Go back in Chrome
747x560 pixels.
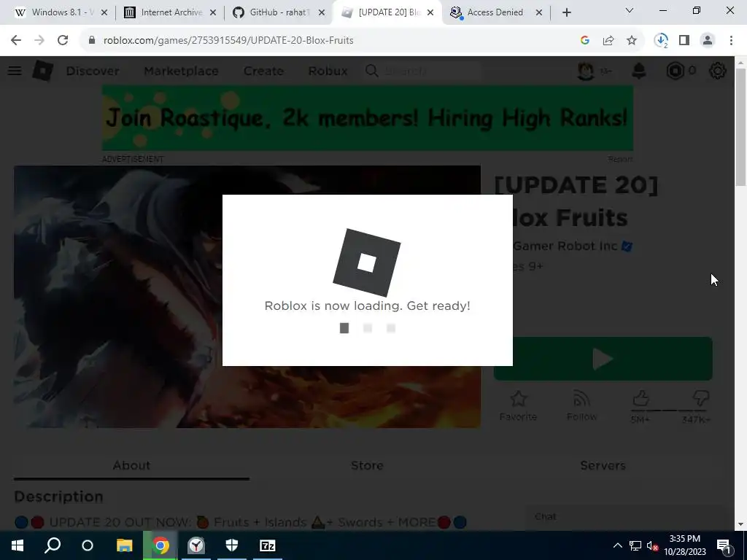click(16, 41)
